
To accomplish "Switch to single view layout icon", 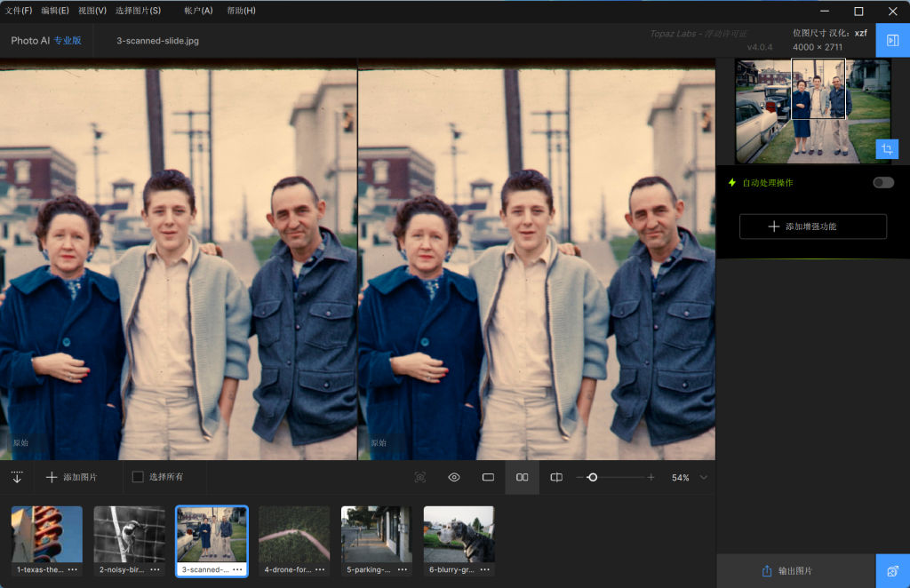I will pos(488,477).
